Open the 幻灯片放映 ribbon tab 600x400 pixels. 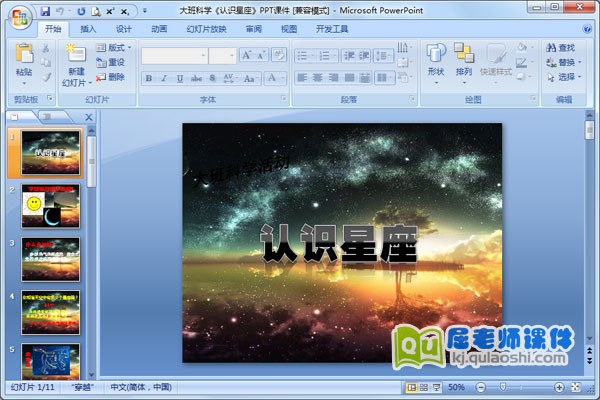(x=206, y=29)
